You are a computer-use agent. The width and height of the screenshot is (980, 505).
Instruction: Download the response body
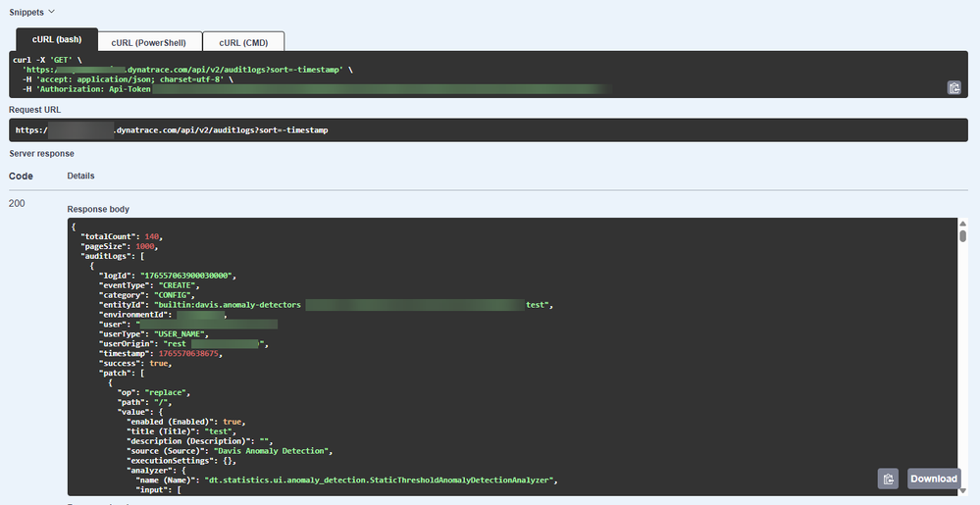pos(933,479)
